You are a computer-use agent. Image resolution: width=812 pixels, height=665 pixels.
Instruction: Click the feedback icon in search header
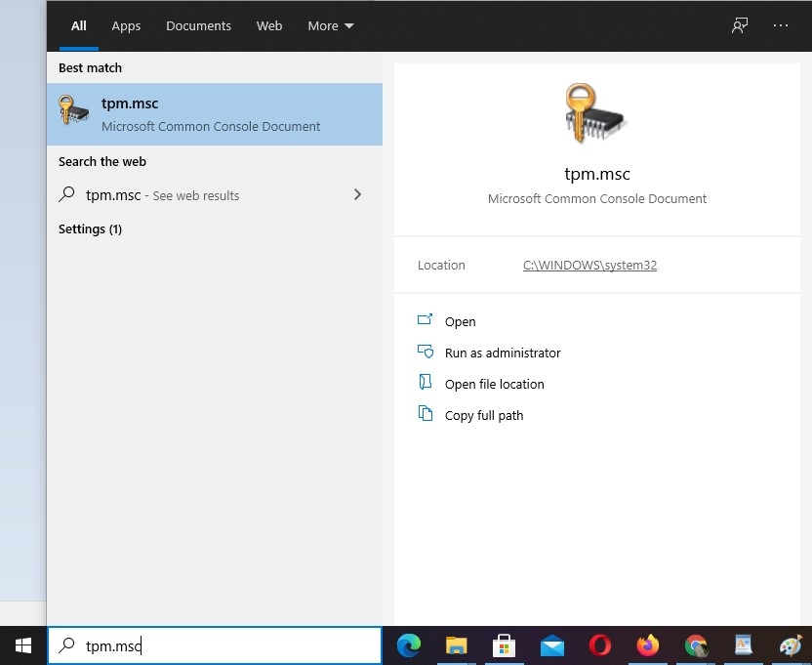tap(740, 25)
